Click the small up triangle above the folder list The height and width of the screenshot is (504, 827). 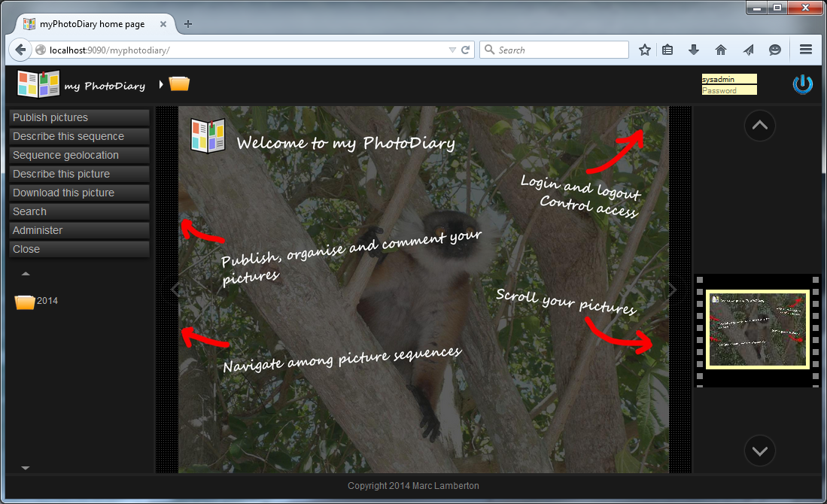tap(26, 274)
